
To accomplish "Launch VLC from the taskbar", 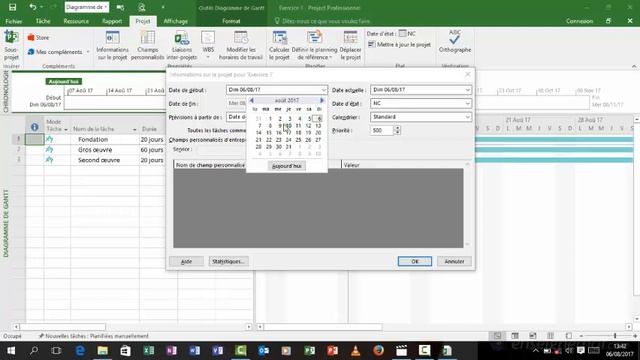I will click(356, 350).
